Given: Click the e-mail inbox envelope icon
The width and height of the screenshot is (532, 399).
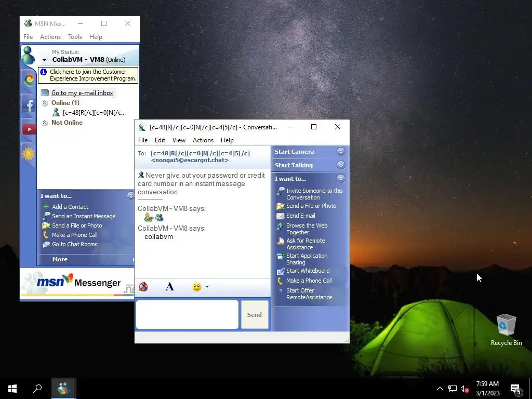Looking at the screenshot, I should (x=45, y=92).
